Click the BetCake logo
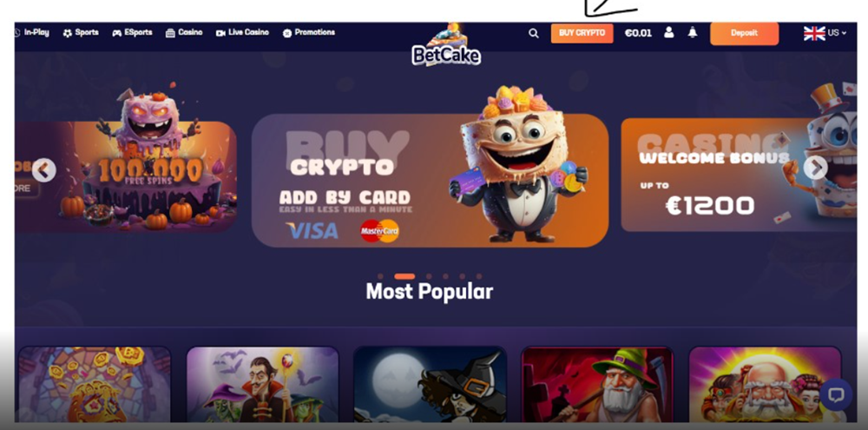The width and height of the screenshot is (868, 430). [x=445, y=45]
